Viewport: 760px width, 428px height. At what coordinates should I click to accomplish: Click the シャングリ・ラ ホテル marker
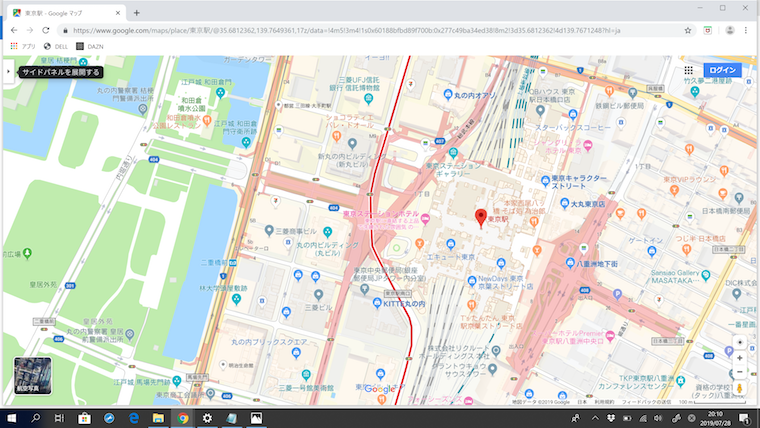[588, 144]
